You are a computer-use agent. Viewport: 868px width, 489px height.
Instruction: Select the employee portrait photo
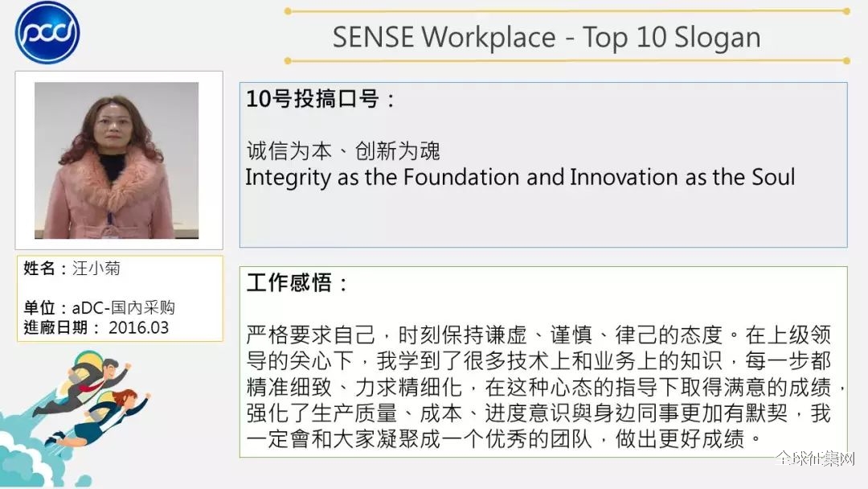click(117, 161)
